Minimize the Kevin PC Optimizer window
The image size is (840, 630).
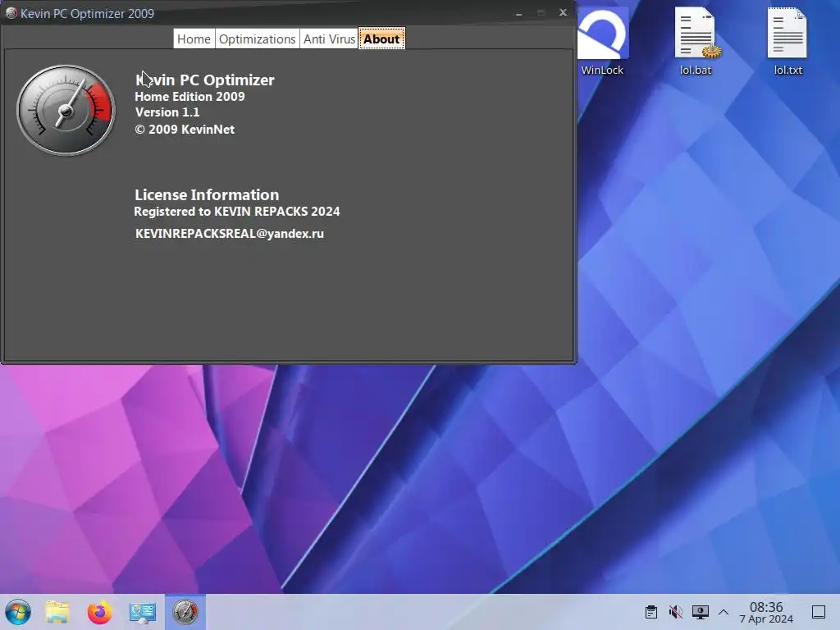pyautogui.click(x=518, y=13)
